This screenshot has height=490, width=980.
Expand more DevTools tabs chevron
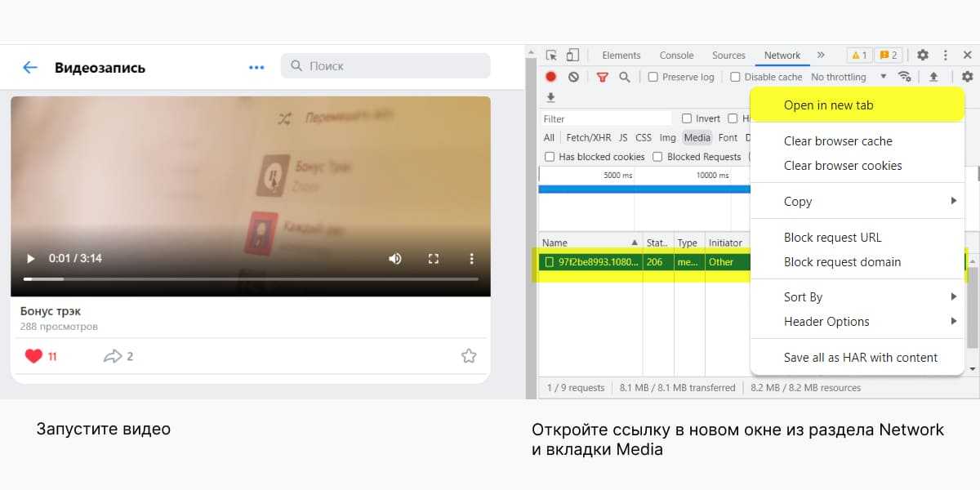[x=821, y=56]
